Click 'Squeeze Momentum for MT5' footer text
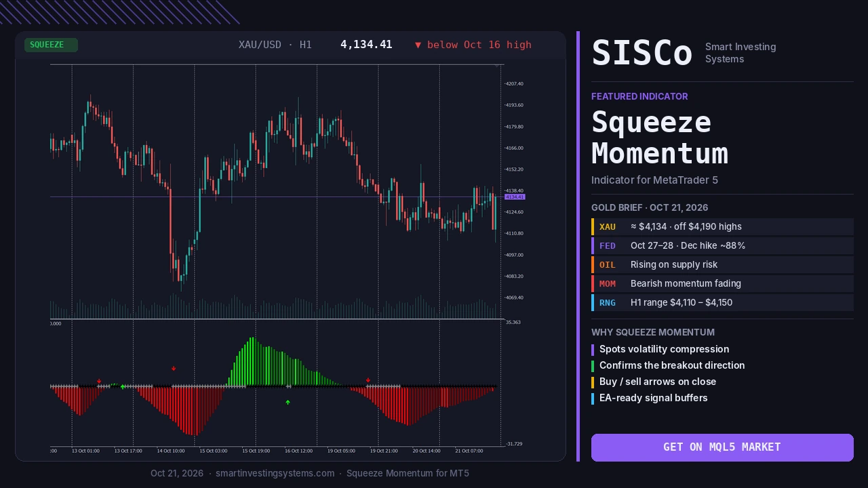 click(x=408, y=473)
